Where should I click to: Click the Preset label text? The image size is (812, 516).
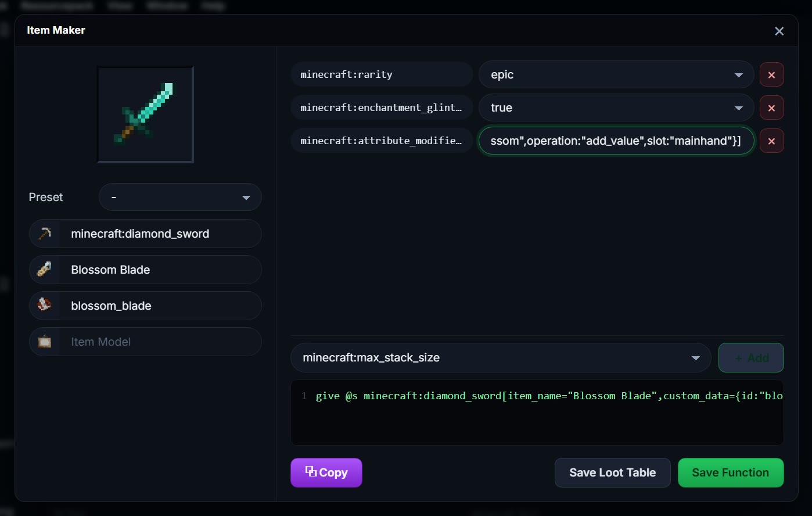[46, 197]
